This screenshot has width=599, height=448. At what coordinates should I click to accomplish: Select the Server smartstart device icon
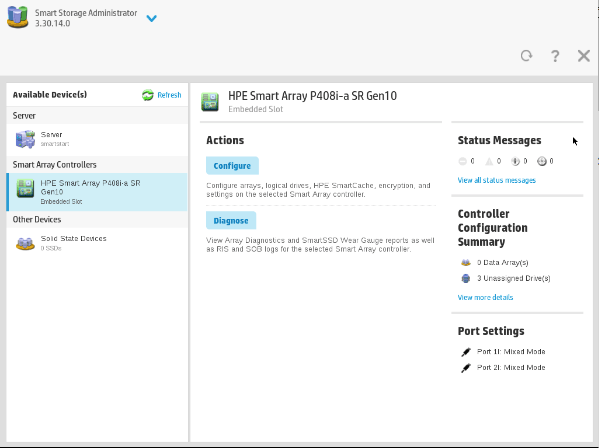click(25, 139)
